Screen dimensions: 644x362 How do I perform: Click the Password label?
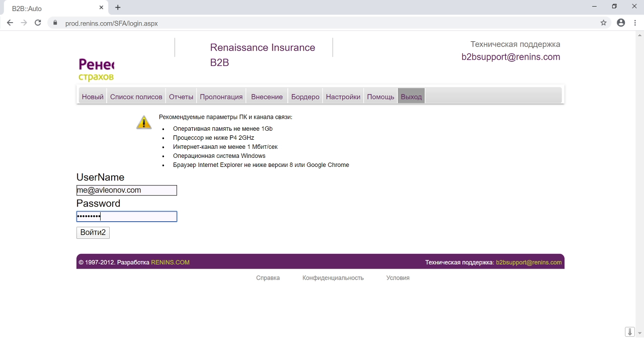pyautogui.click(x=98, y=203)
